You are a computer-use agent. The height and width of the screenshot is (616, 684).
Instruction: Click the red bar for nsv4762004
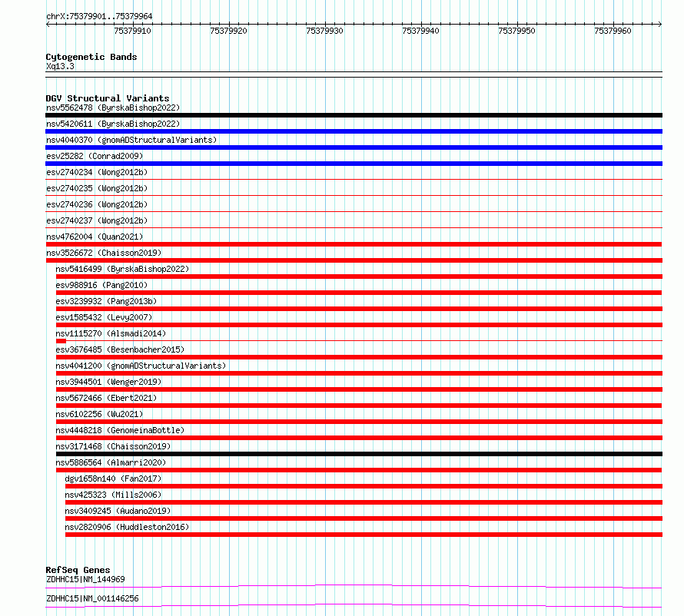(354, 244)
